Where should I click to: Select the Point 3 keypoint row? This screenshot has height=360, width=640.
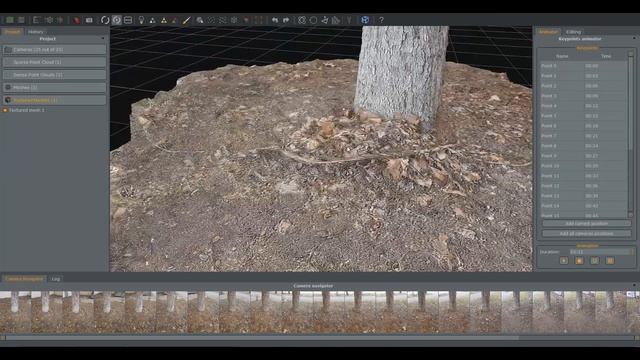[x=583, y=96]
